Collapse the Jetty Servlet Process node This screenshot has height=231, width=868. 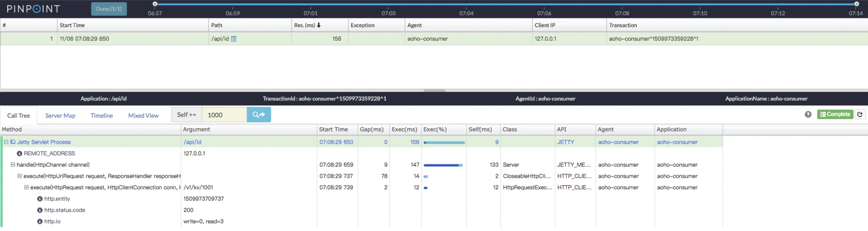[6, 142]
